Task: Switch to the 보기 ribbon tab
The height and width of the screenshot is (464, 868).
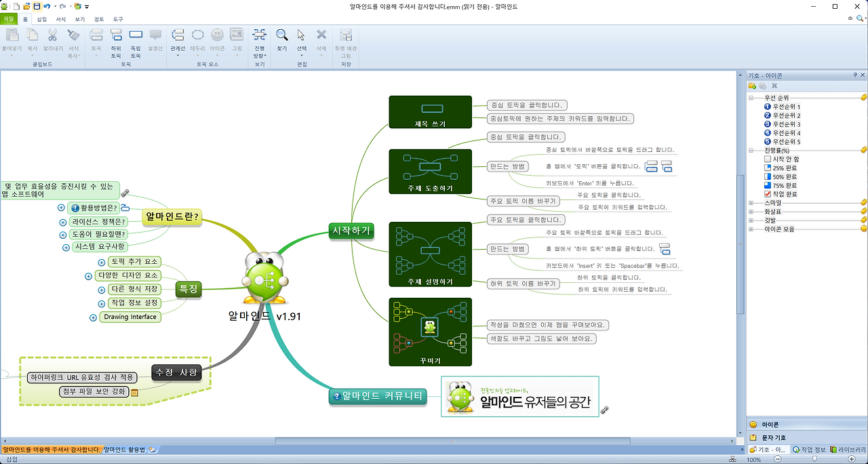Action: [x=80, y=20]
